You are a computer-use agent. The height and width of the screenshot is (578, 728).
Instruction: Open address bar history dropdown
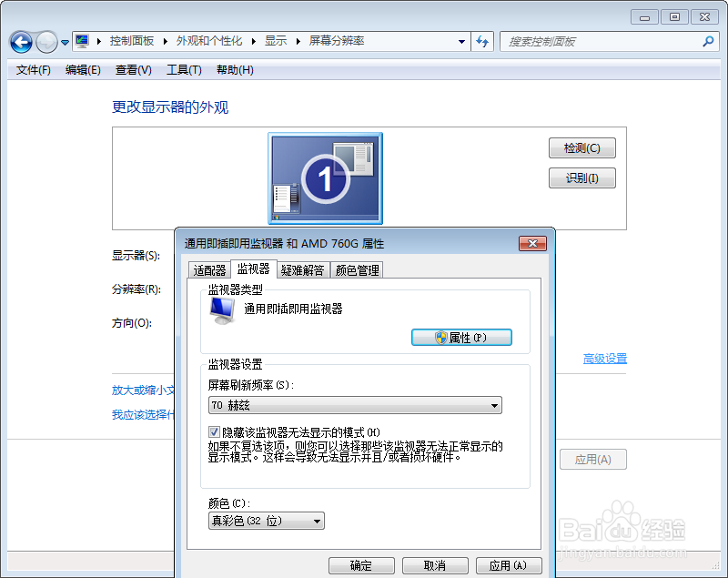(461, 42)
